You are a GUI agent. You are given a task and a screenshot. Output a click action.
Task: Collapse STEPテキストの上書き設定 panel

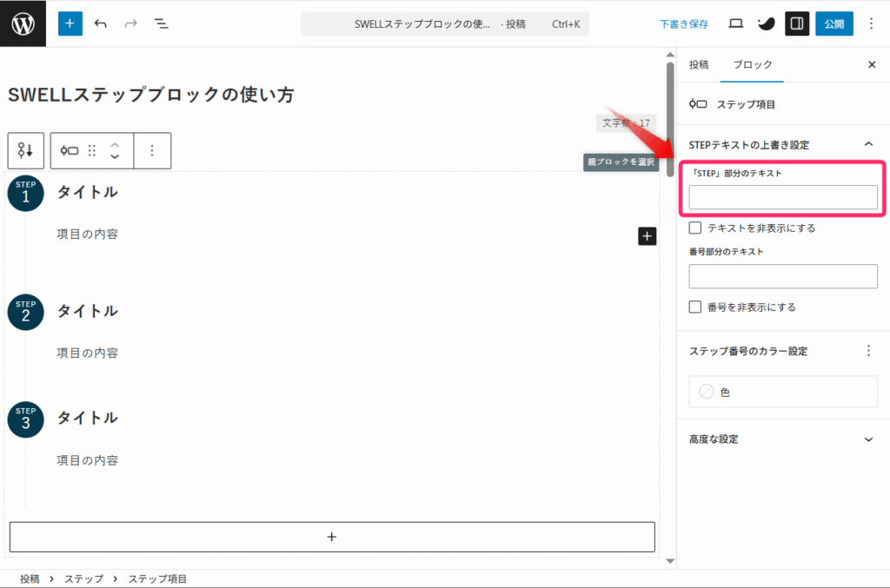tap(867, 144)
